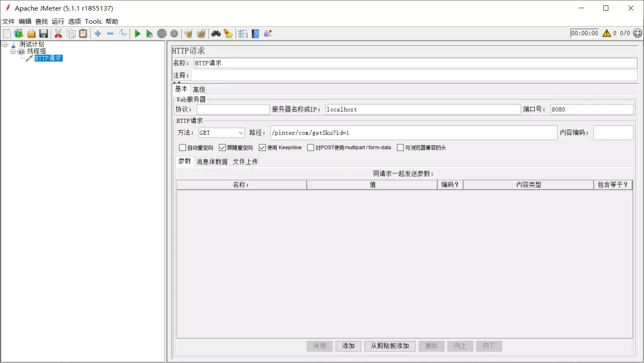Click the blue plus Expand All icon
The image size is (644, 363).
pyautogui.click(x=98, y=33)
